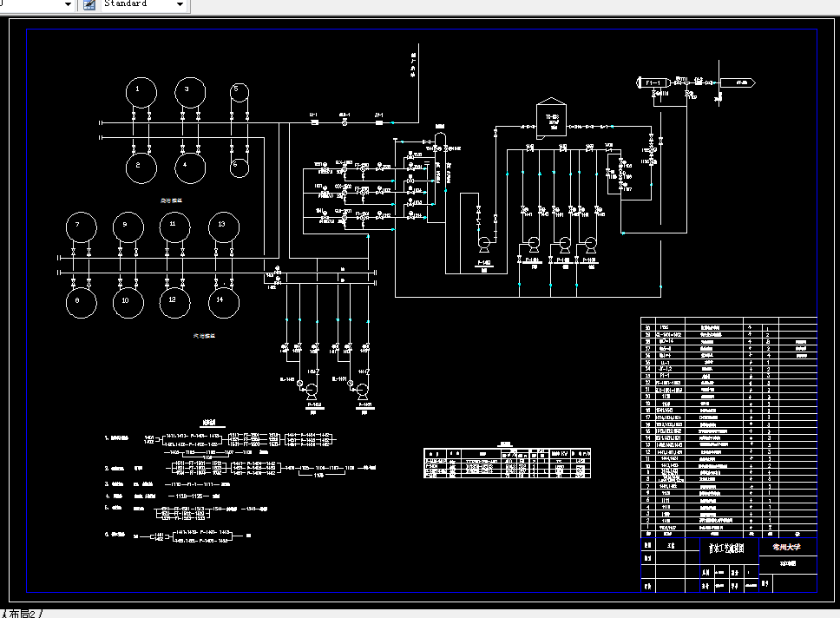This screenshot has width=840, height=618.
Task: Select tank circle number 4
Action: coord(190,168)
